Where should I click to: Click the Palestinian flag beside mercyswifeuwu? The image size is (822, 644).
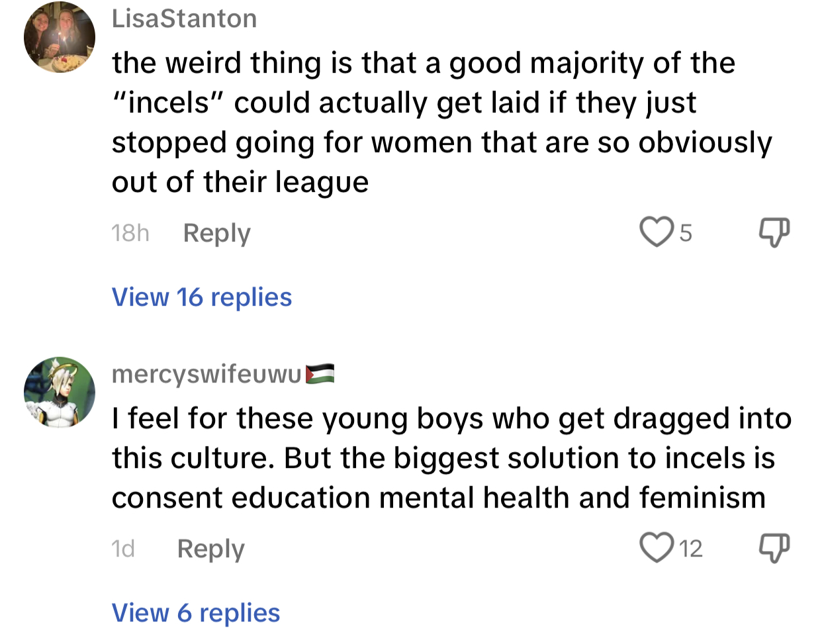(x=320, y=374)
